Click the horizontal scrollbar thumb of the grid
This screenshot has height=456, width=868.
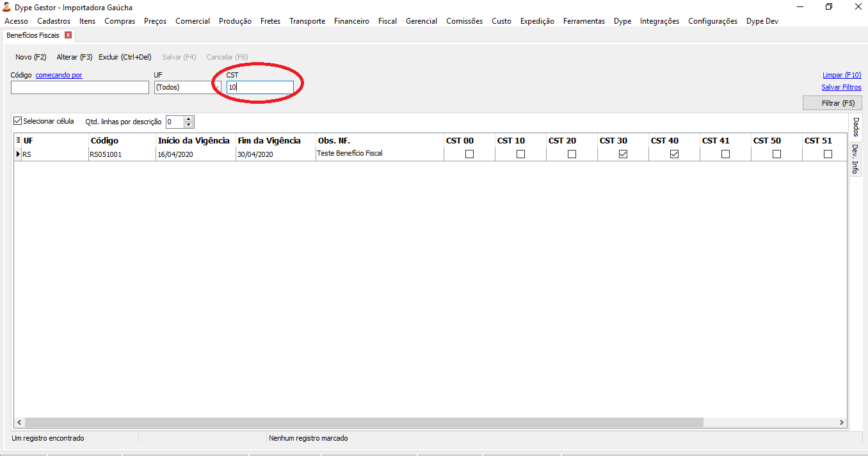pyautogui.click(x=364, y=423)
